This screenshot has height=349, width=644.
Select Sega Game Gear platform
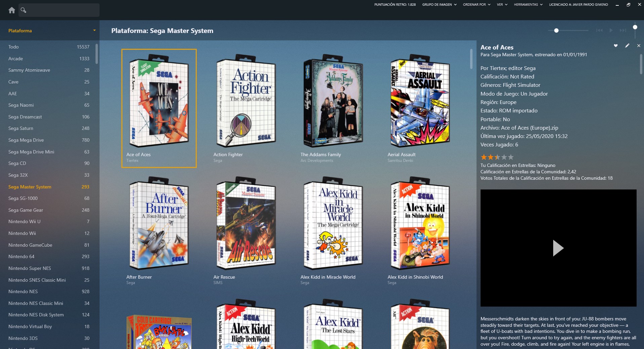tap(49, 210)
